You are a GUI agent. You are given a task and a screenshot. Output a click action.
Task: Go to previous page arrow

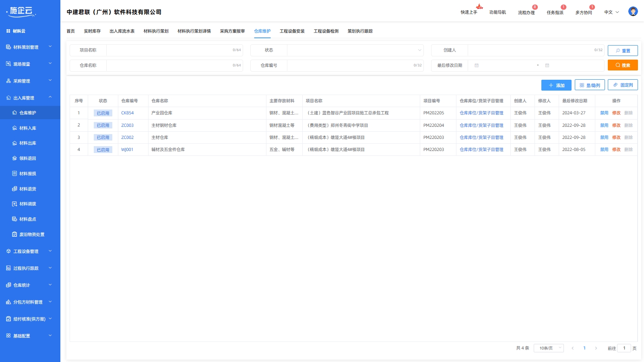(572, 348)
